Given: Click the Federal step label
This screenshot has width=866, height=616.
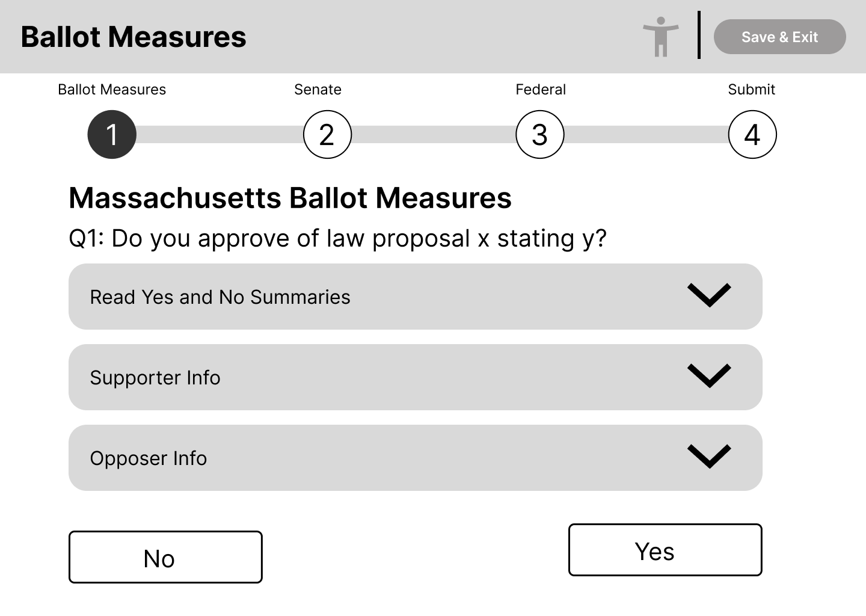Looking at the screenshot, I should point(540,90).
